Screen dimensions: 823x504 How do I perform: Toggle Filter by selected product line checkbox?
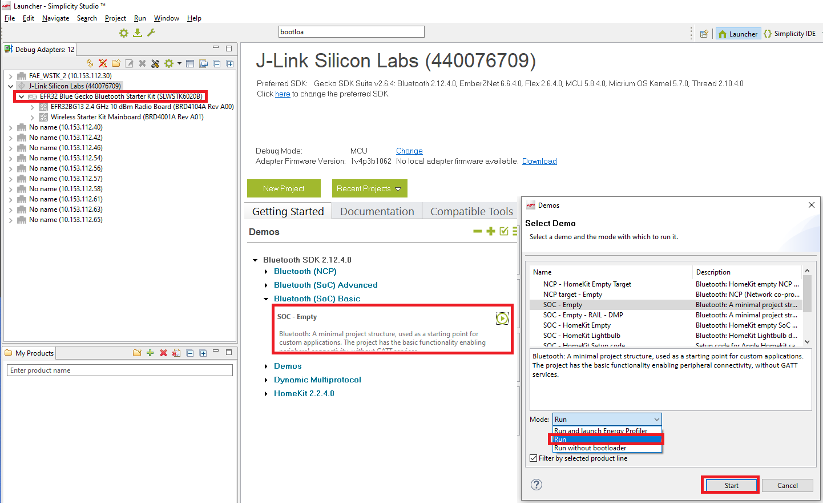click(534, 458)
